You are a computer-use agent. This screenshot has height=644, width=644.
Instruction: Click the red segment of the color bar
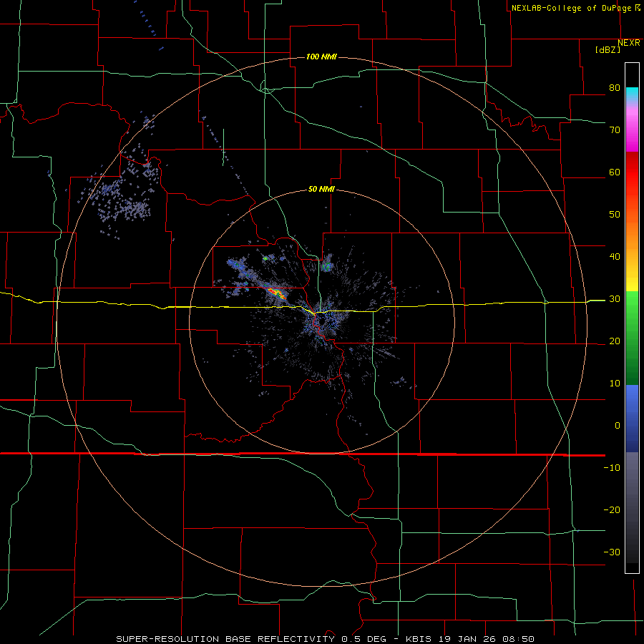(x=632, y=177)
